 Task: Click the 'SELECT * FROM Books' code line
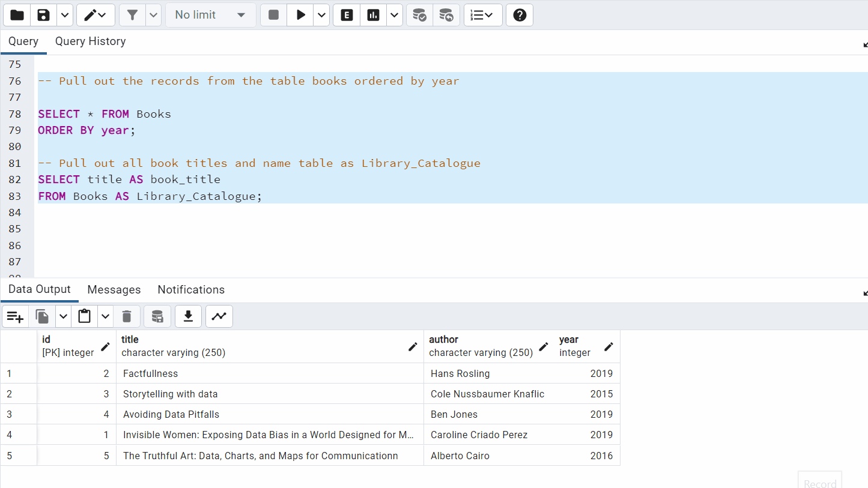[105, 114]
